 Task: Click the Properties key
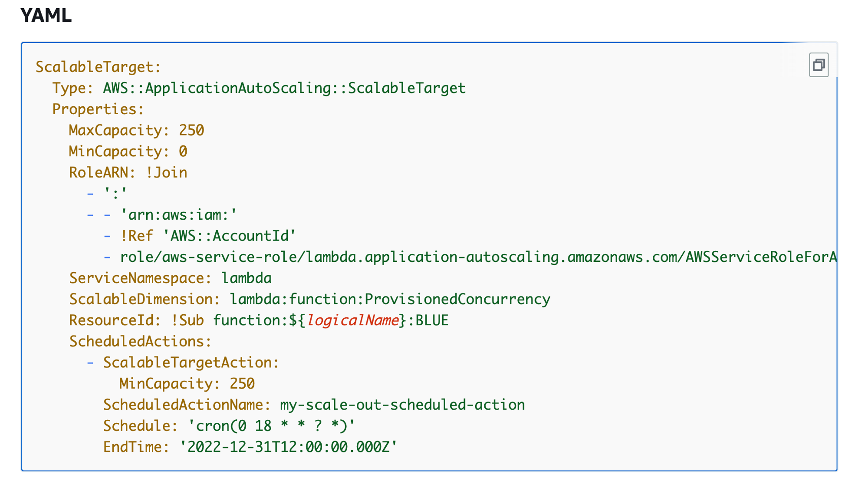click(98, 109)
